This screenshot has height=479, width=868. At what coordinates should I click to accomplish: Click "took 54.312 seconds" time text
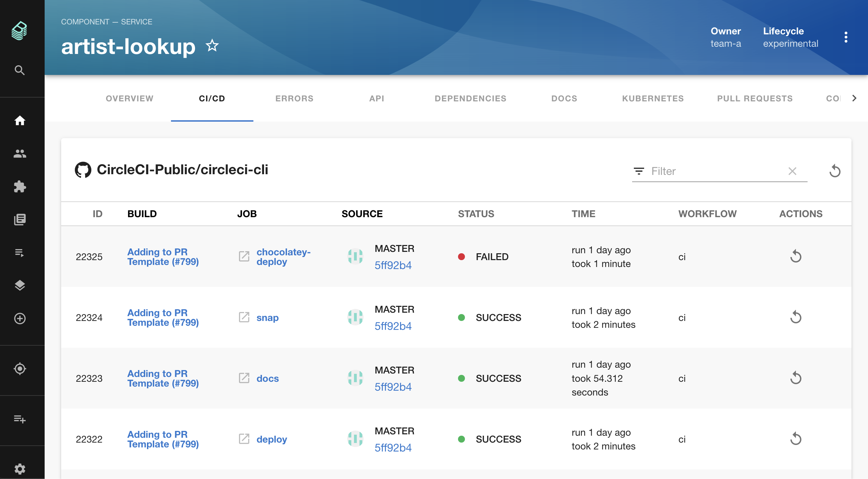click(x=597, y=385)
